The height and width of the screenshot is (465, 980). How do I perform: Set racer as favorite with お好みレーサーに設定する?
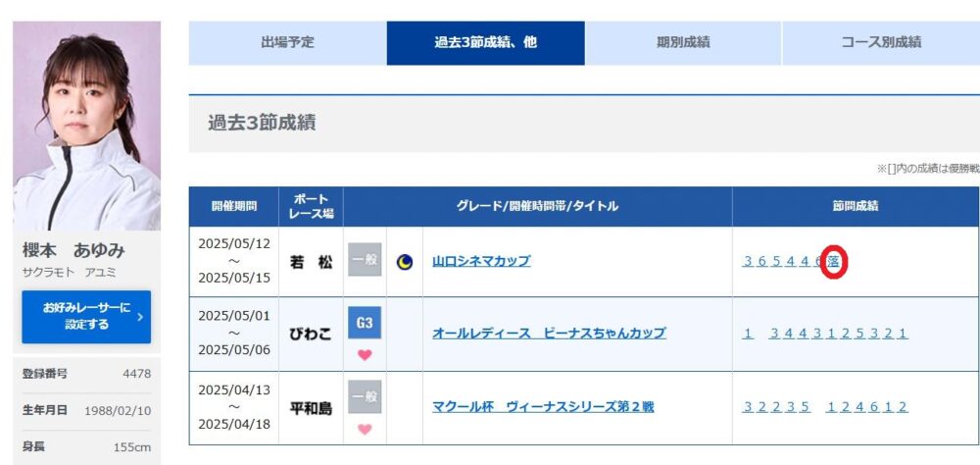86,317
